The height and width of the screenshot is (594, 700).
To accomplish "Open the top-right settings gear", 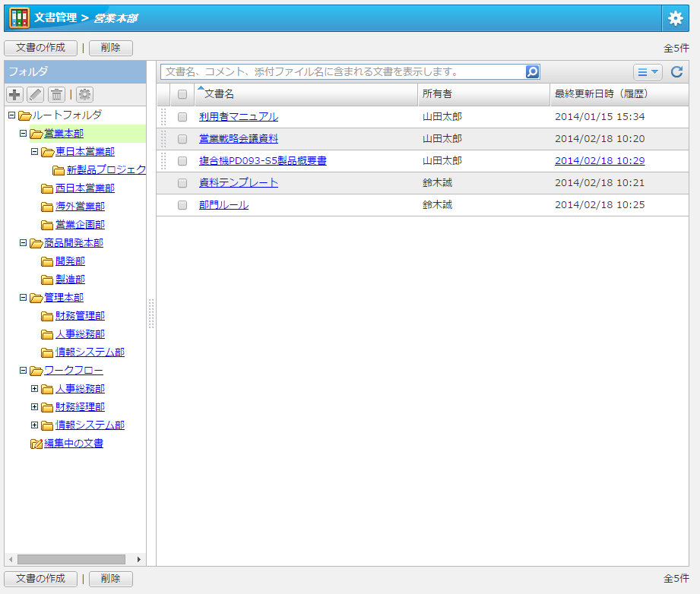I will pyautogui.click(x=675, y=18).
